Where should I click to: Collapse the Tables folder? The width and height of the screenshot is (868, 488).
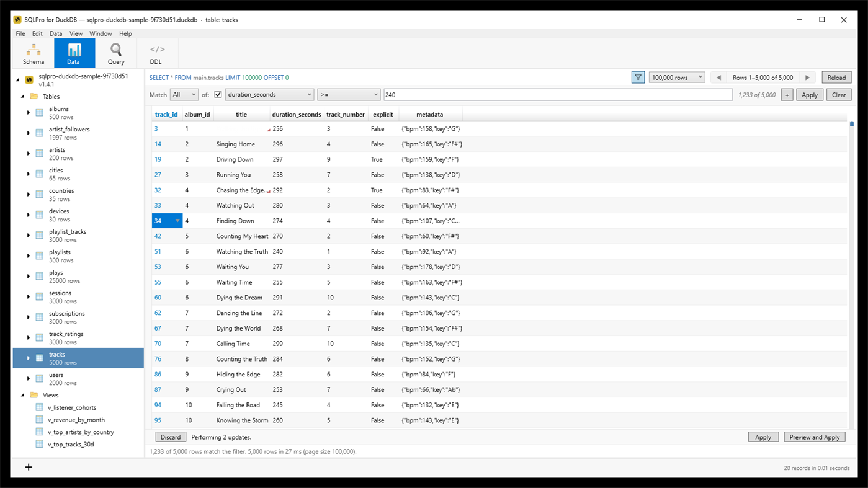click(x=23, y=96)
